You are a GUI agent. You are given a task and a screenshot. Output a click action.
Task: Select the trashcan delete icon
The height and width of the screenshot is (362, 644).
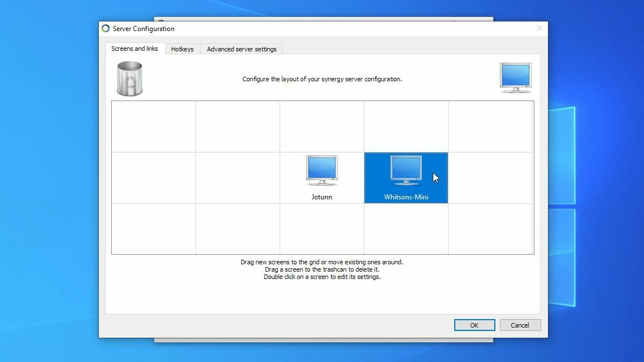[x=129, y=78]
